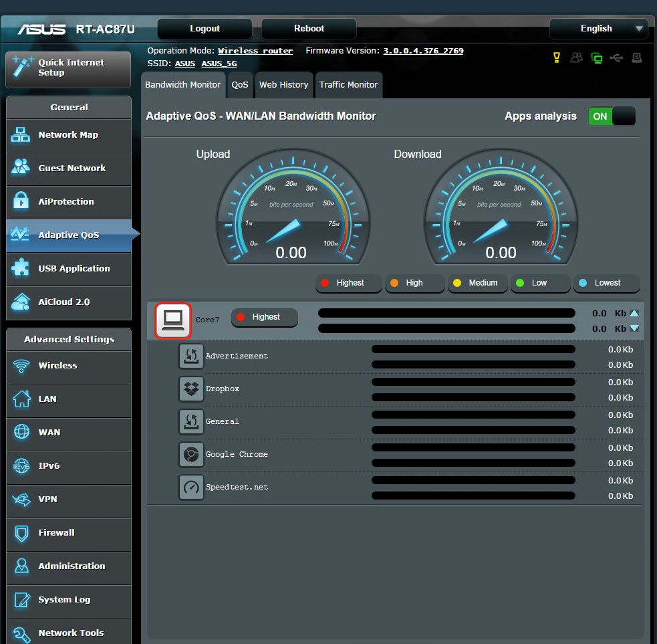The height and width of the screenshot is (644, 657).
Task: Click the Dropbox app icon
Action: 191,389
